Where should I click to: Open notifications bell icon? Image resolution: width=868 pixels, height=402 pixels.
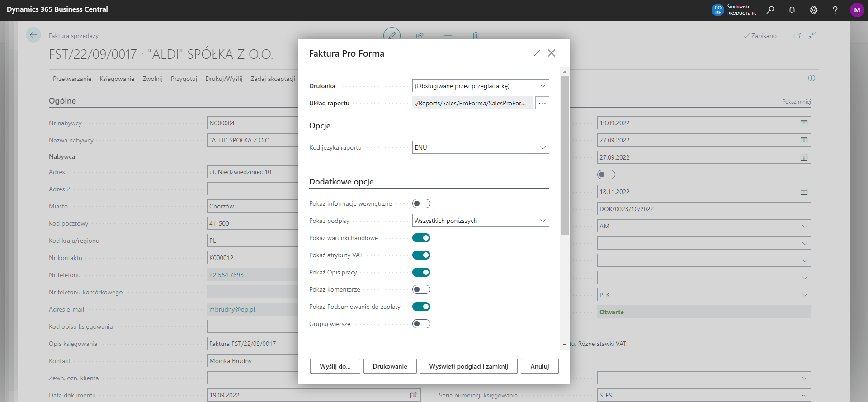click(792, 10)
